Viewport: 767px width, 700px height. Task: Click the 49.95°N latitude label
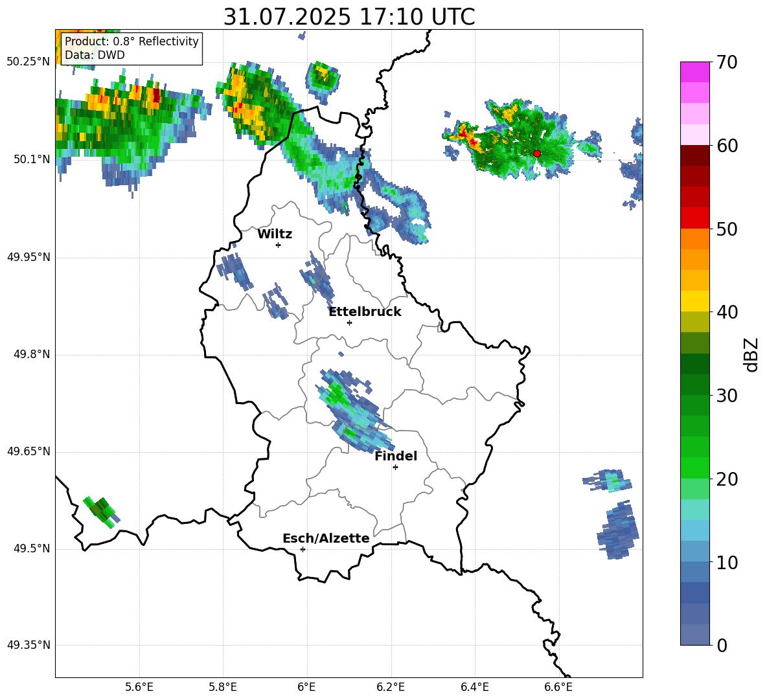pyautogui.click(x=29, y=257)
